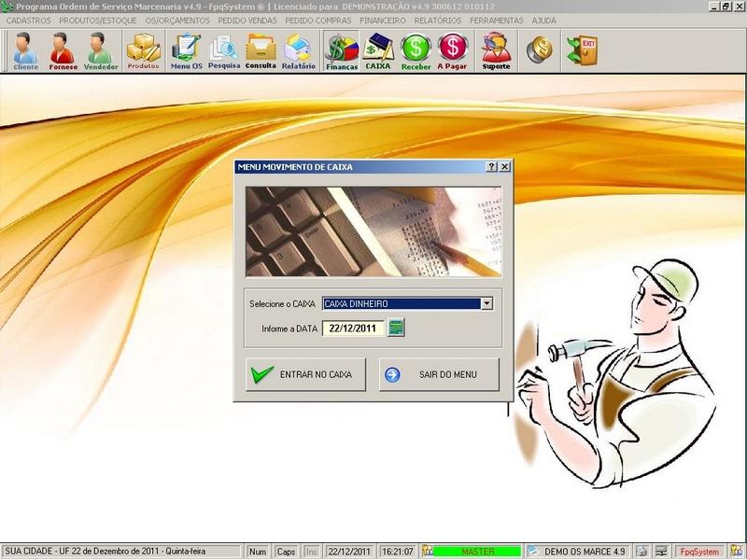Open the Cliente registration icon
Viewport: 747px width, 560px height.
25,51
